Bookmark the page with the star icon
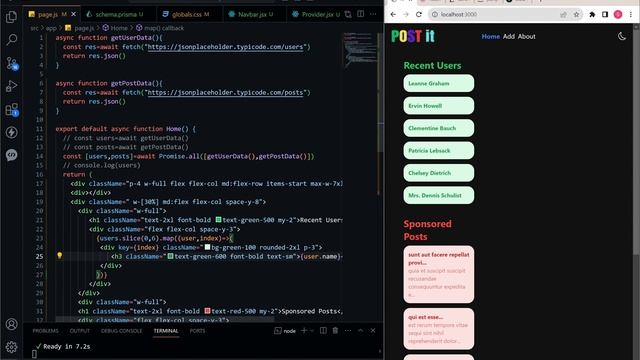640x360 pixels. coord(576,14)
